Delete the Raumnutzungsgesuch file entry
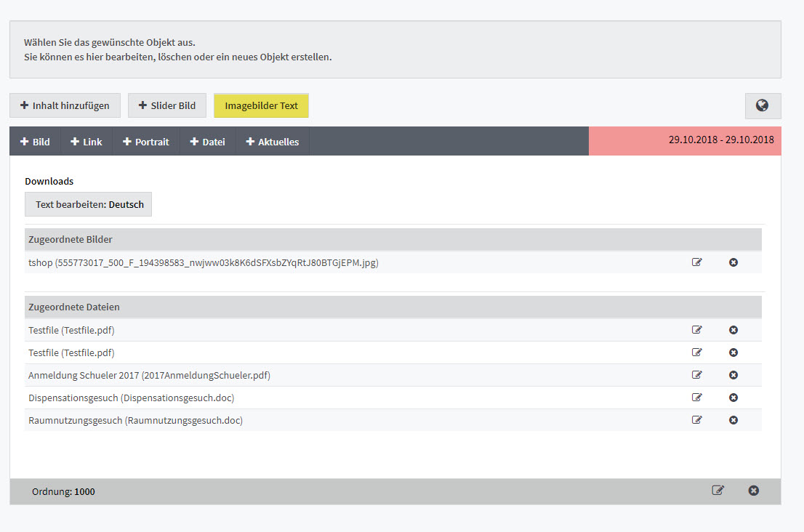 tap(733, 420)
